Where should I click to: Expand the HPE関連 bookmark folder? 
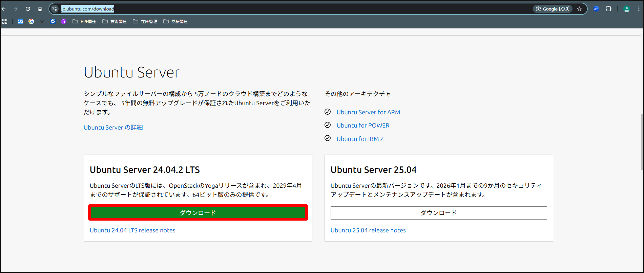(x=84, y=21)
